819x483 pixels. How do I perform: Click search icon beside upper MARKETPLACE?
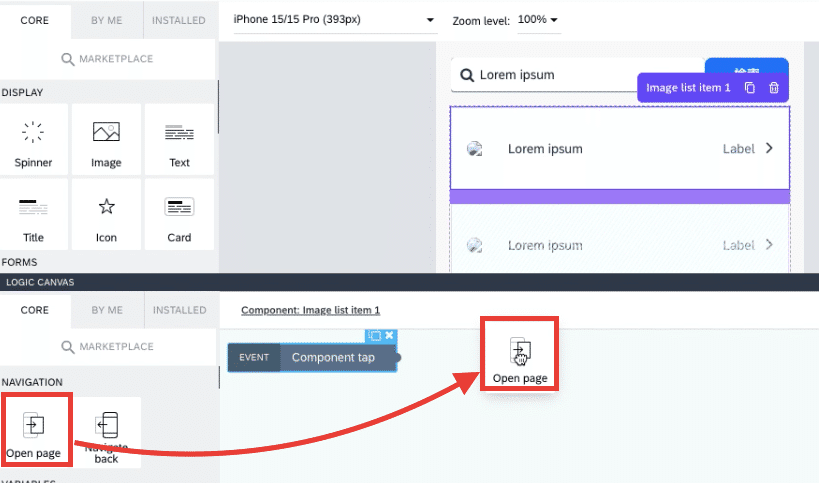pyautogui.click(x=67, y=59)
